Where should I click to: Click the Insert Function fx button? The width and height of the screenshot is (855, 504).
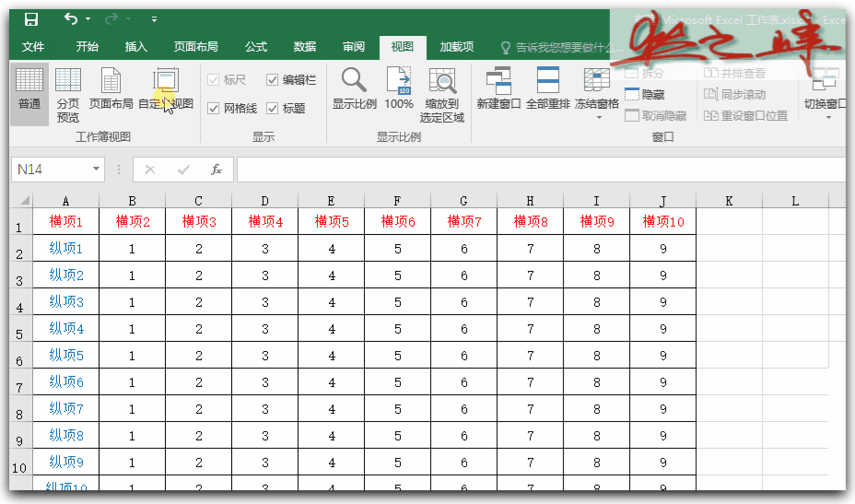(x=217, y=170)
